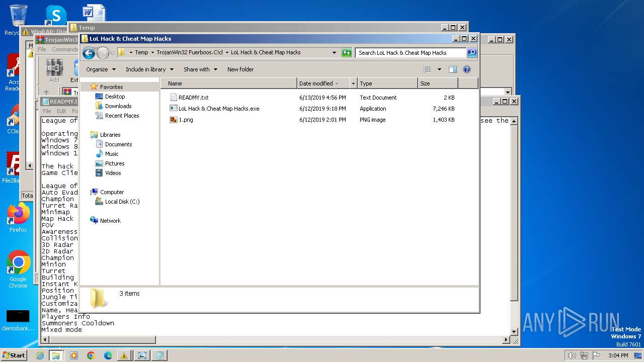Click the search magnifier icon

click(x=472, y=52)
